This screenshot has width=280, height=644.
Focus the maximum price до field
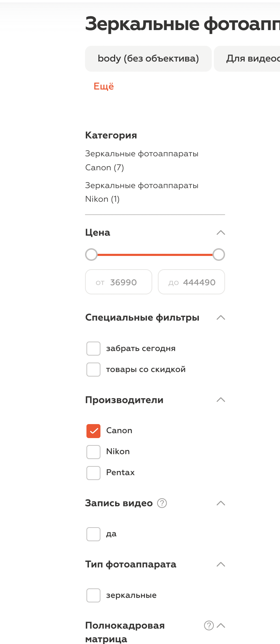point(191,282)
